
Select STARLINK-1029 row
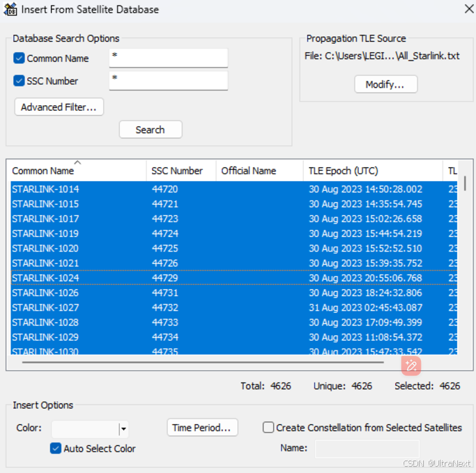[233, 337]
